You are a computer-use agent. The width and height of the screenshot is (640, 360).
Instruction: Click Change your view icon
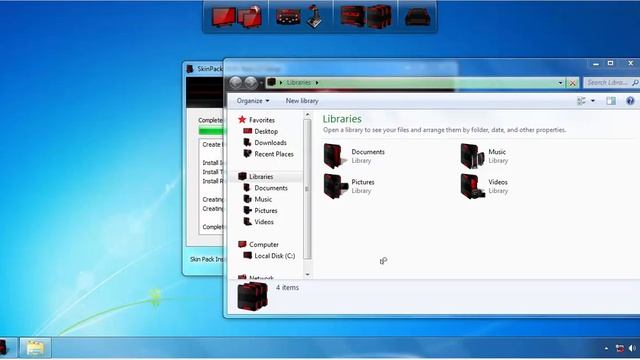(x=581, y=101)
